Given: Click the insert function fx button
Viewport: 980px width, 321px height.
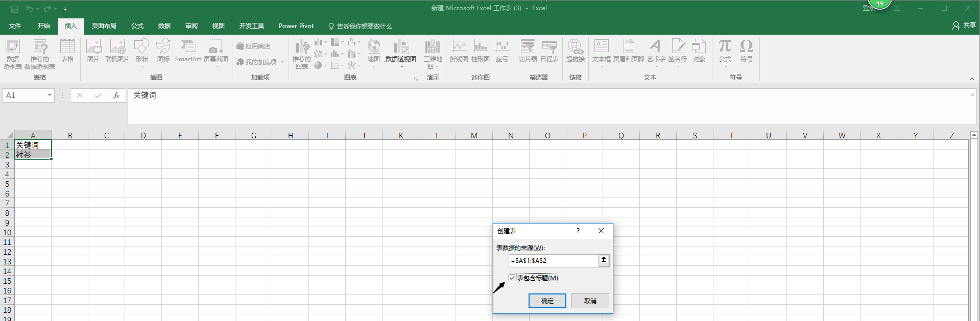Looking at the screenshot, I should point(116,95).
